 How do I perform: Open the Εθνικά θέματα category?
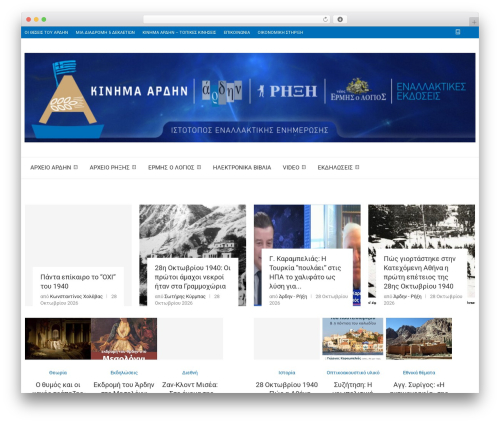[x=419, y=373]
